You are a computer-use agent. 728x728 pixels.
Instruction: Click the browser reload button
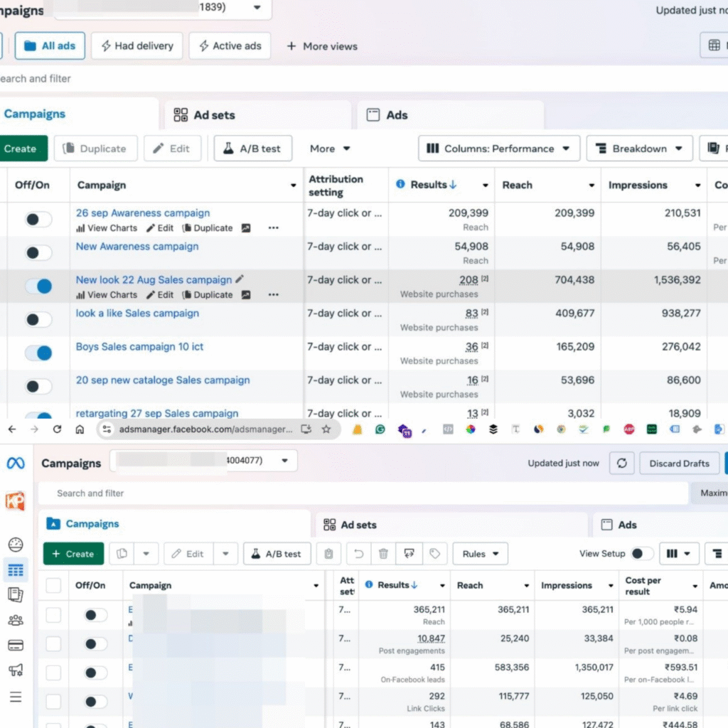57,429
